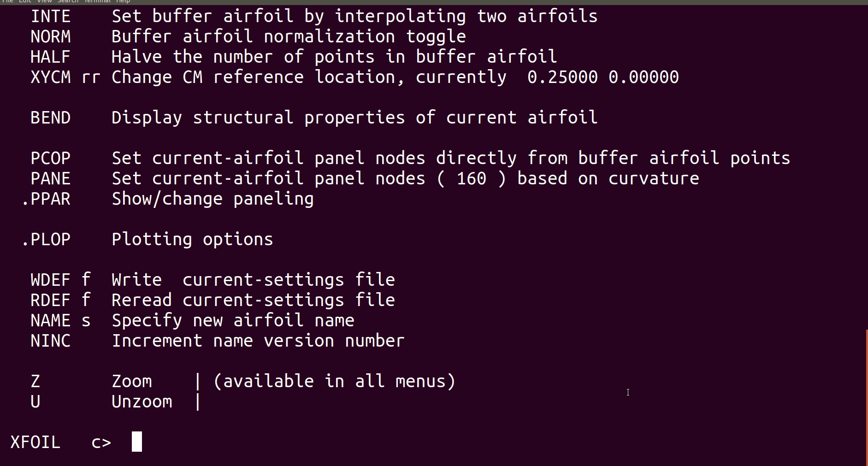This screenshot has width=868, height=466.
Task: Click the HALF command text
Action: click(51, 57)
